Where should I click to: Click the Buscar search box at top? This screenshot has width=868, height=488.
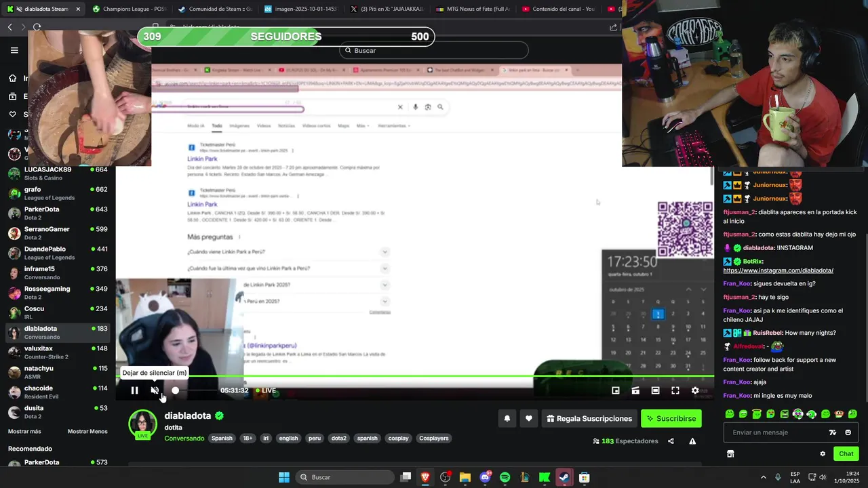click(434, 50)
